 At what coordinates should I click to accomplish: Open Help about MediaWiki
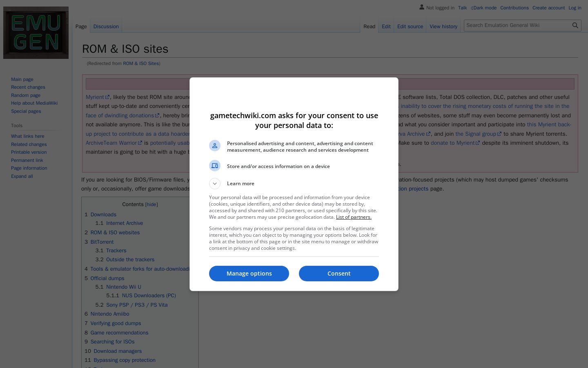pos(34,103)
